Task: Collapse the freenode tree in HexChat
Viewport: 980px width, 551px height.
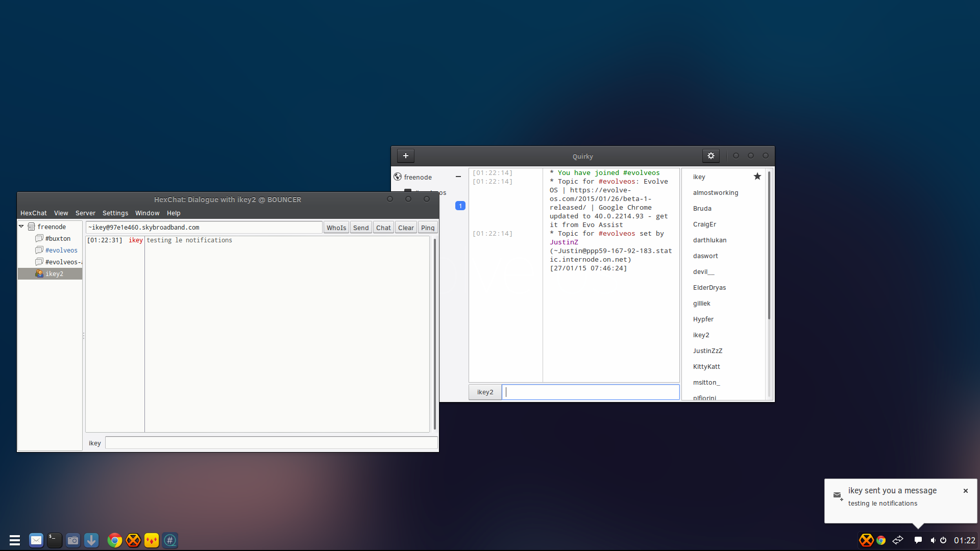Action: tap(21, 226)
